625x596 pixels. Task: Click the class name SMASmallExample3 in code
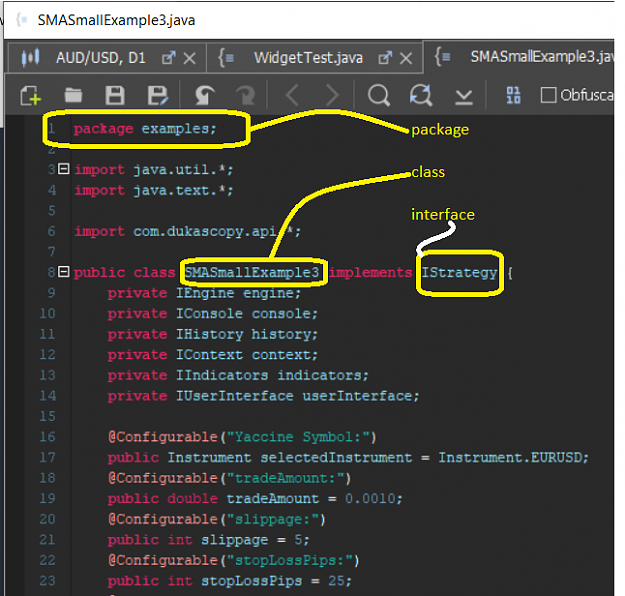tap(252, 272)
